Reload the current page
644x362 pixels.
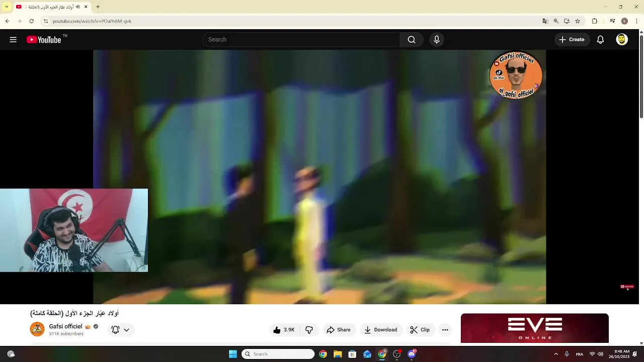pos(31,21)
